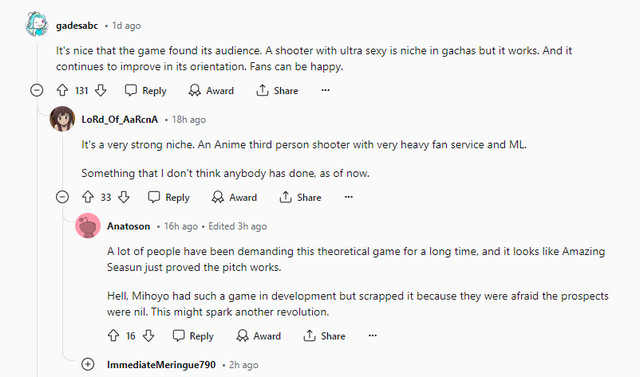This screenshot has width=640, height=377.
Task: Give an Award to LoRd_Of_AaRcnA's comment
Action: [x=234, y=197]
